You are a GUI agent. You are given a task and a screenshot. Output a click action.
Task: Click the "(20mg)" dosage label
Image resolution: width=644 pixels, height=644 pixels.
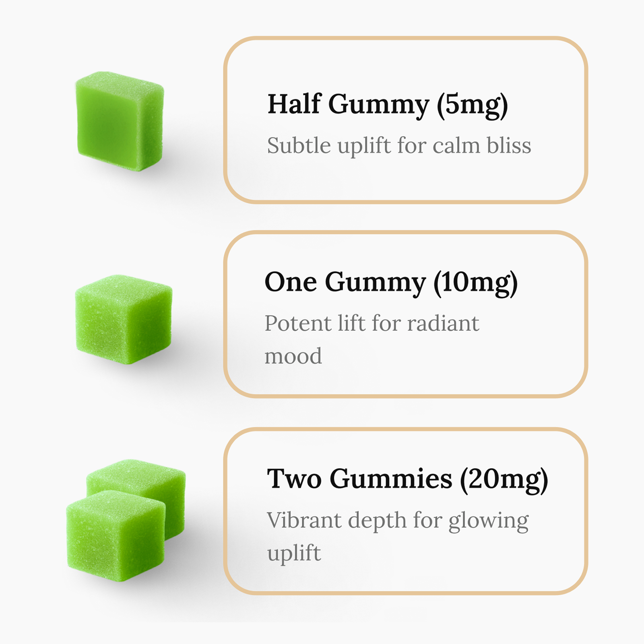point(504,479)
